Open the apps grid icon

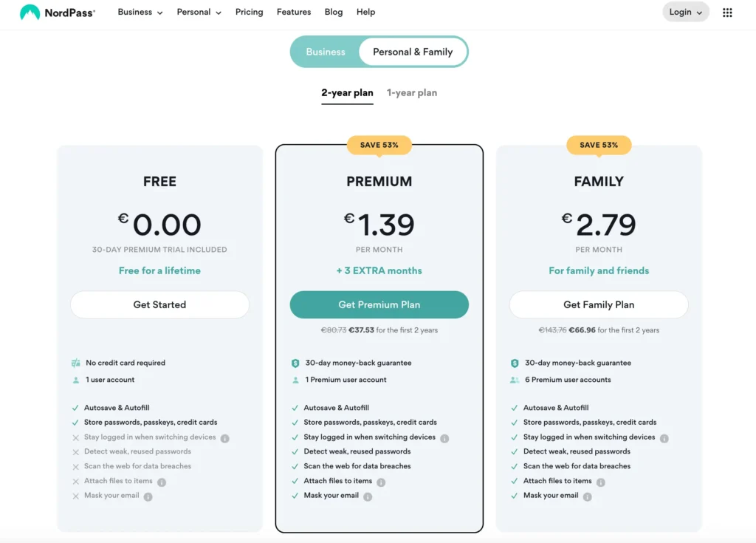point(727,13)
